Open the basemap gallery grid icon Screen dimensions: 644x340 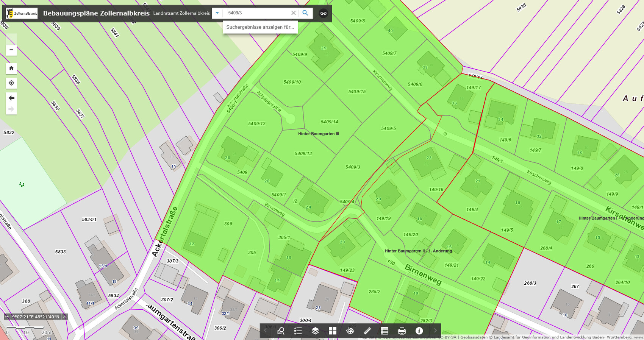pos(333,331)
